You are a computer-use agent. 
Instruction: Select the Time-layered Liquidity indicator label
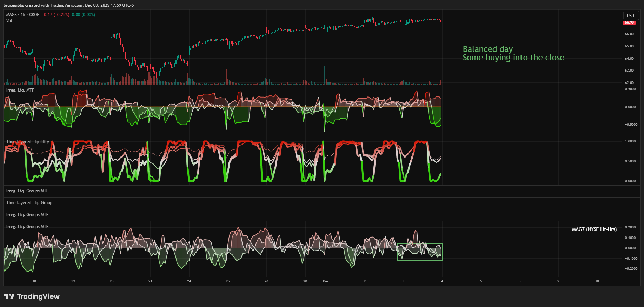(x=27, y=142)
